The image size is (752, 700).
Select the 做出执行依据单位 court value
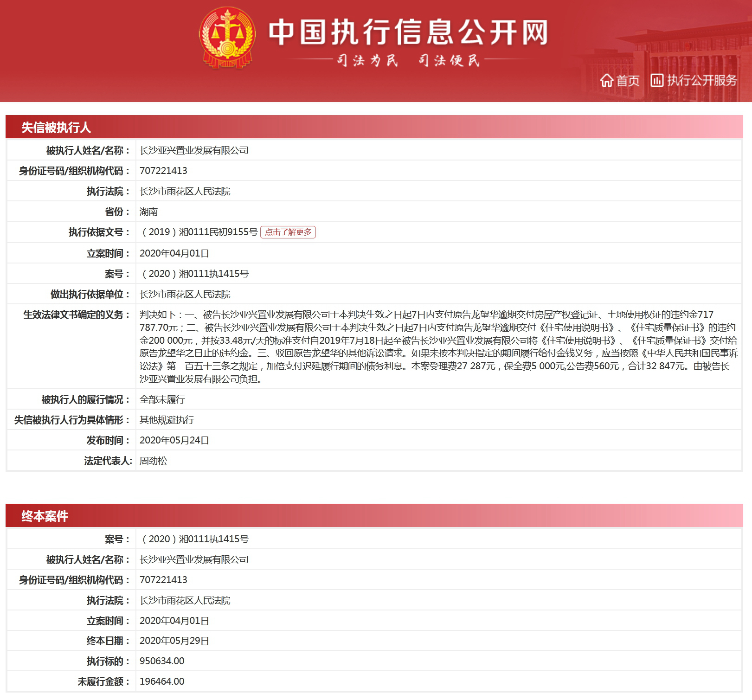[185, 294]
